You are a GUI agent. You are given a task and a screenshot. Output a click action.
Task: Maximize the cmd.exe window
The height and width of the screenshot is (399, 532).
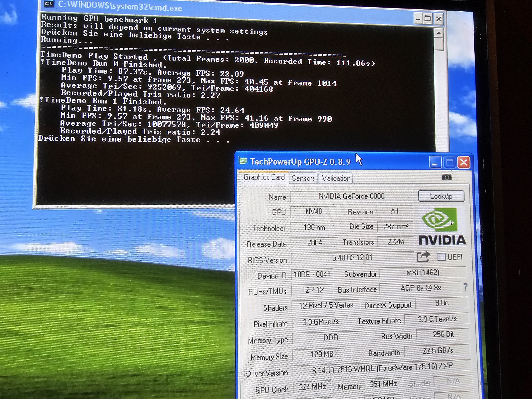point(428,18)
